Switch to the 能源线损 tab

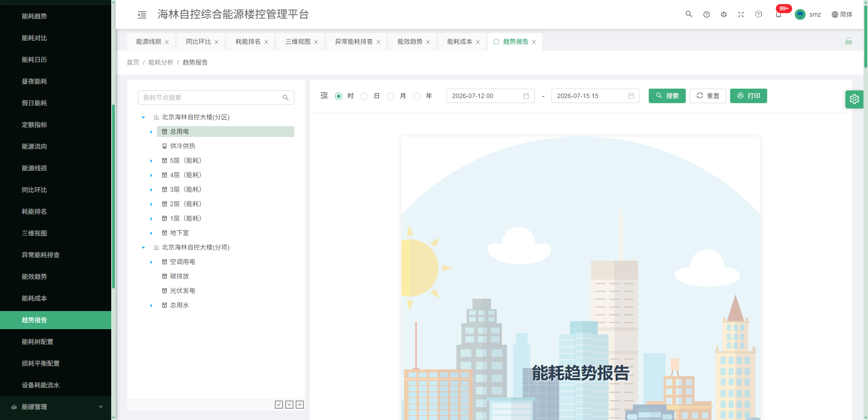[149, 42]
